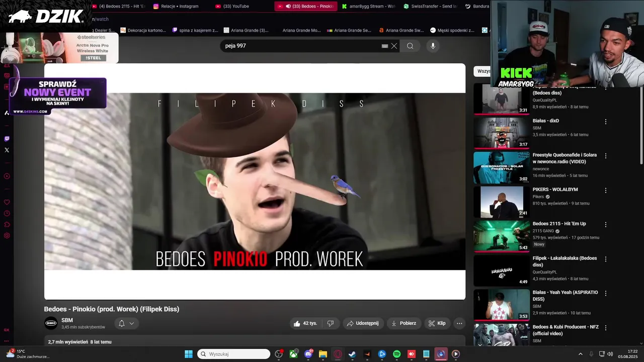Create a clip with the Klip button
The image size is (644, 362).
coord(437,323)
